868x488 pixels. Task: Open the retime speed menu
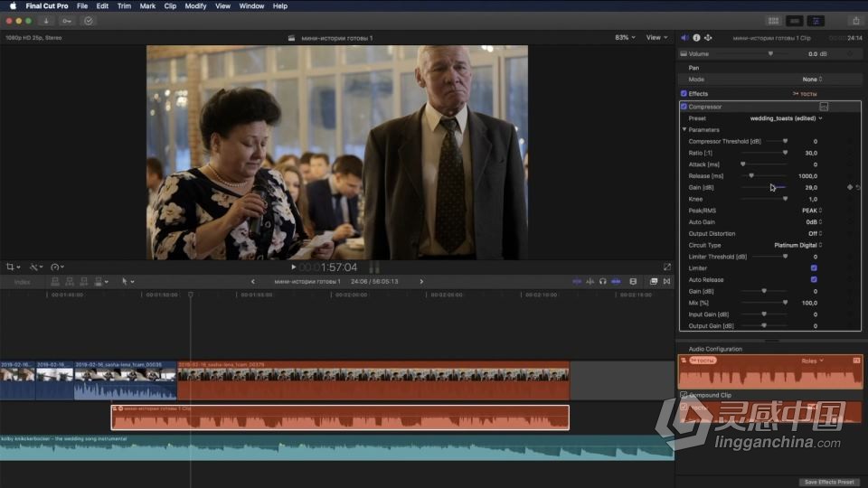tap(58, 267)
